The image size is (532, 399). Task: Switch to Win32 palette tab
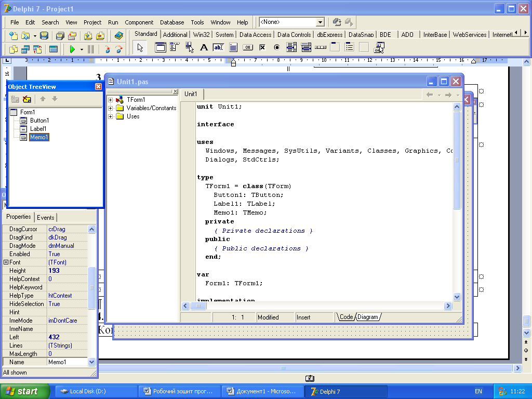click(x=201, y=35)
